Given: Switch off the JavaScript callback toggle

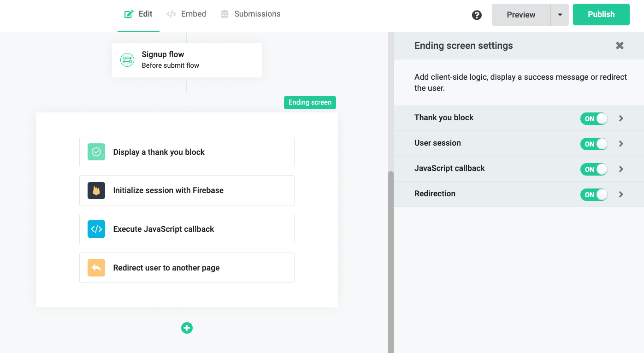Looking at the screenshot, I should pos(594,169).
